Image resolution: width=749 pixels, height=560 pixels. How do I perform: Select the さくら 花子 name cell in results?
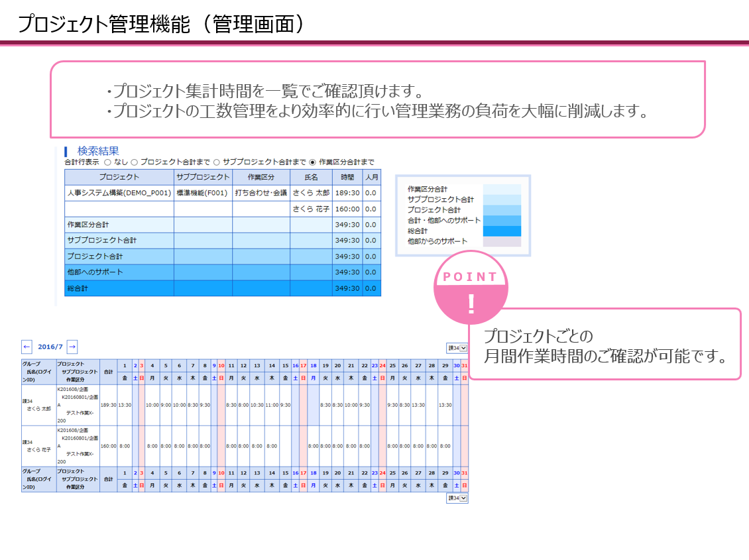pyautogui.click(x=311, y=209)
